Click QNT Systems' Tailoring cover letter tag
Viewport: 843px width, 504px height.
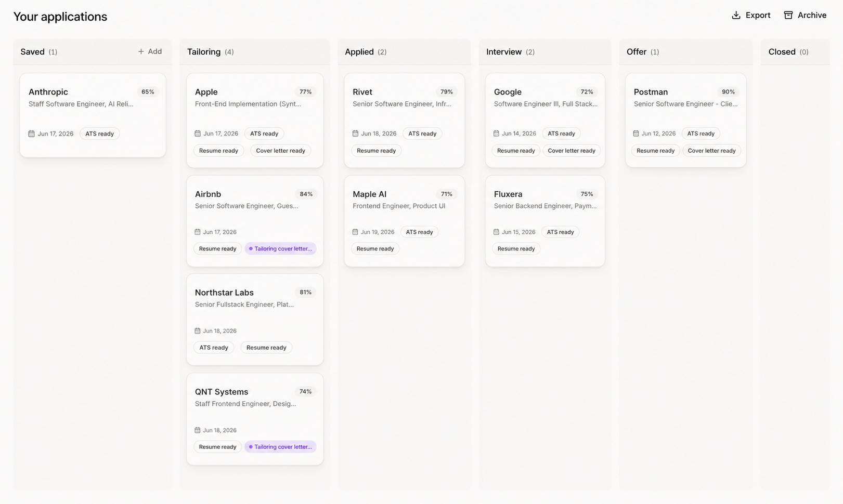click(x=281, y=447)
